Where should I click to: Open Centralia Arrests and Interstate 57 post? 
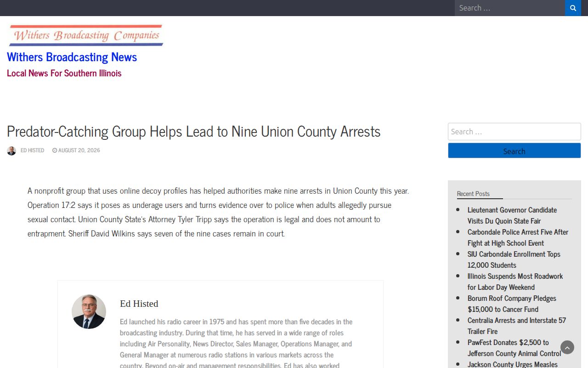517,326
